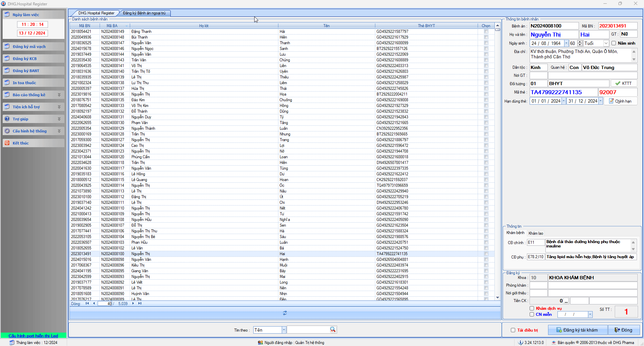
Task: Expand the Báo cáo thống kê menu
Action: [x=59, y=95]
